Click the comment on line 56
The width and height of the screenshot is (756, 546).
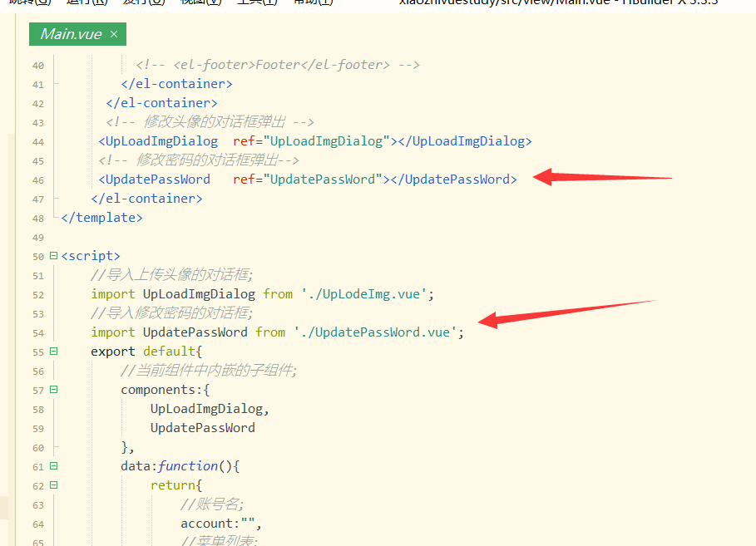point(208,371)
